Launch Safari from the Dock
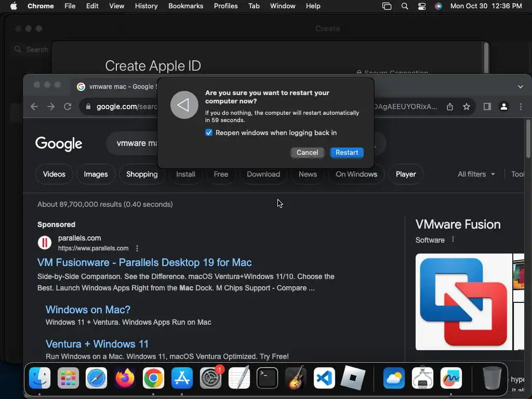The height and width of the screenshot is (399, 532). pyautogui.click(x=96, y=378)
